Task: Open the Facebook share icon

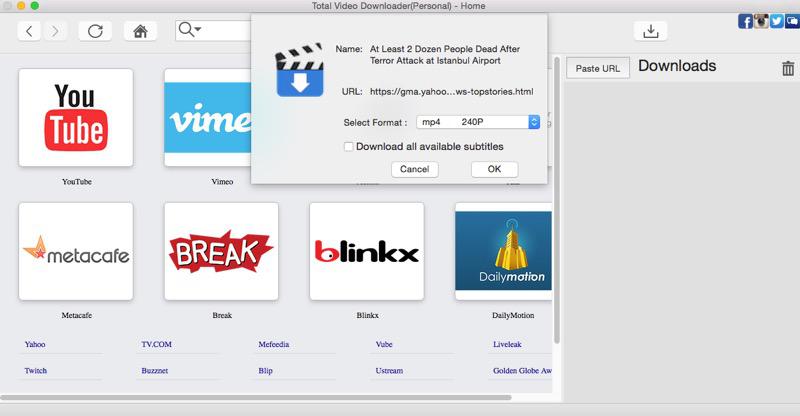Action: [745, 21]
